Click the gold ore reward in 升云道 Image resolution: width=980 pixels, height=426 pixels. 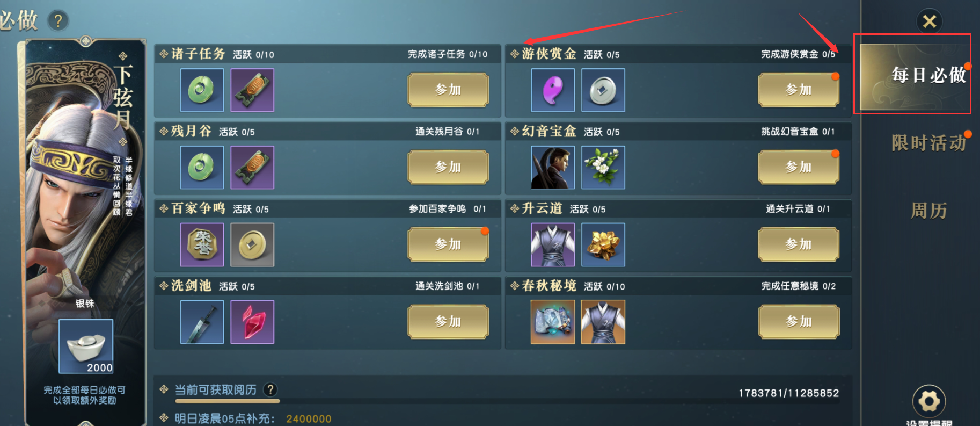click(x=603, y=244)
